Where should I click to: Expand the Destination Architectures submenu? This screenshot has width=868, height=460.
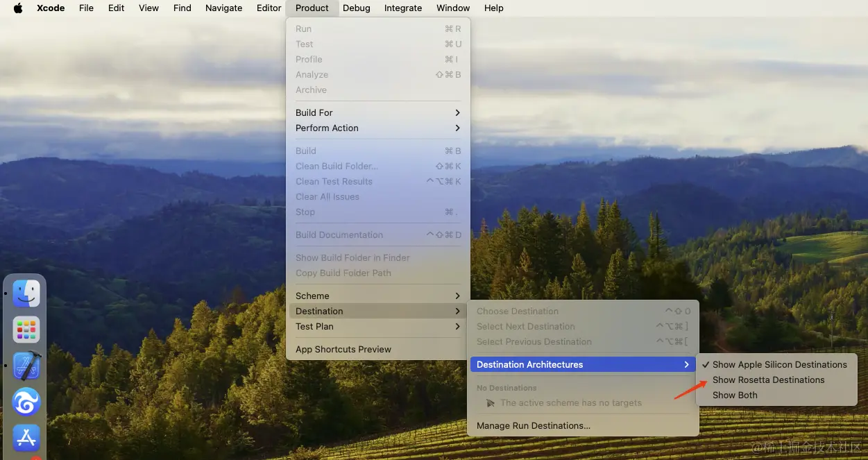529,364
